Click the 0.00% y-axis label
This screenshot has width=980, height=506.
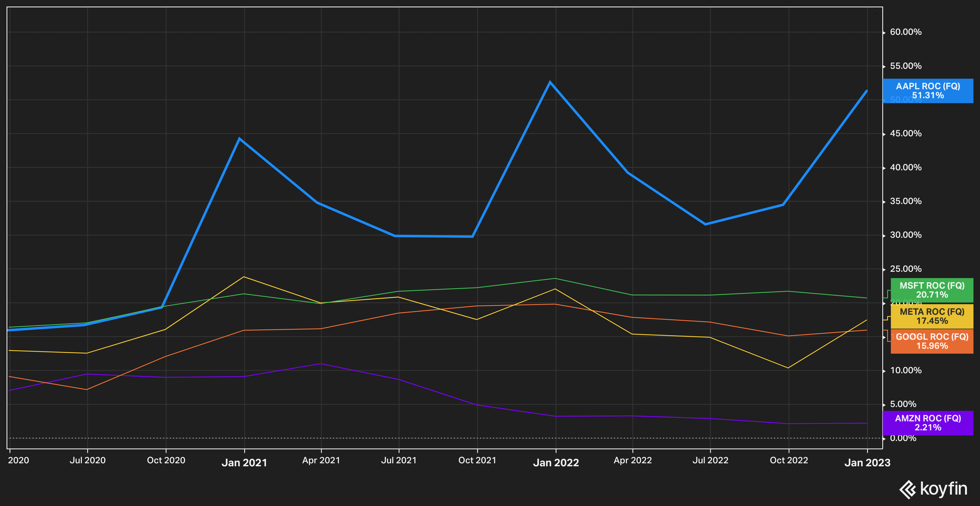tap(903, 438)
